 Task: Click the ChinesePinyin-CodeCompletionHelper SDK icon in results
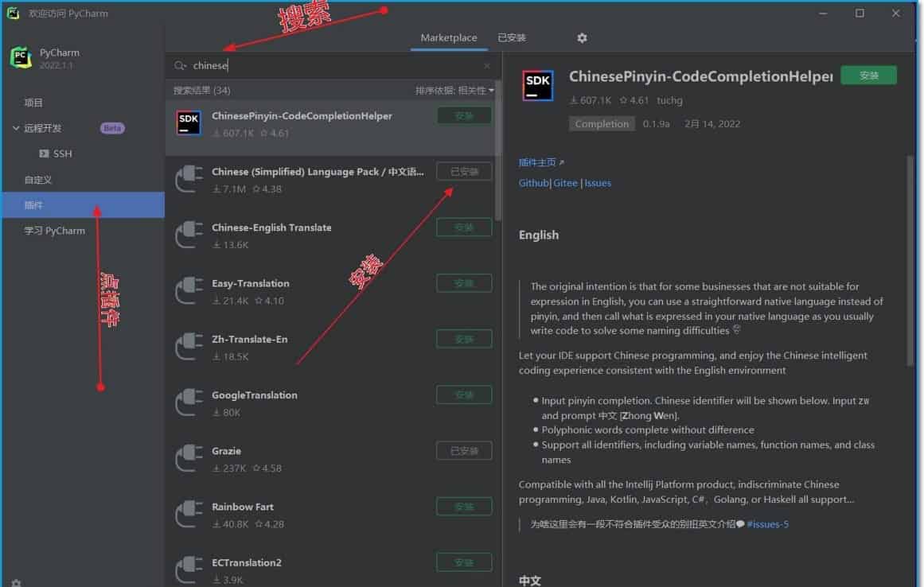pyautogui.click(x=189, y=123)
